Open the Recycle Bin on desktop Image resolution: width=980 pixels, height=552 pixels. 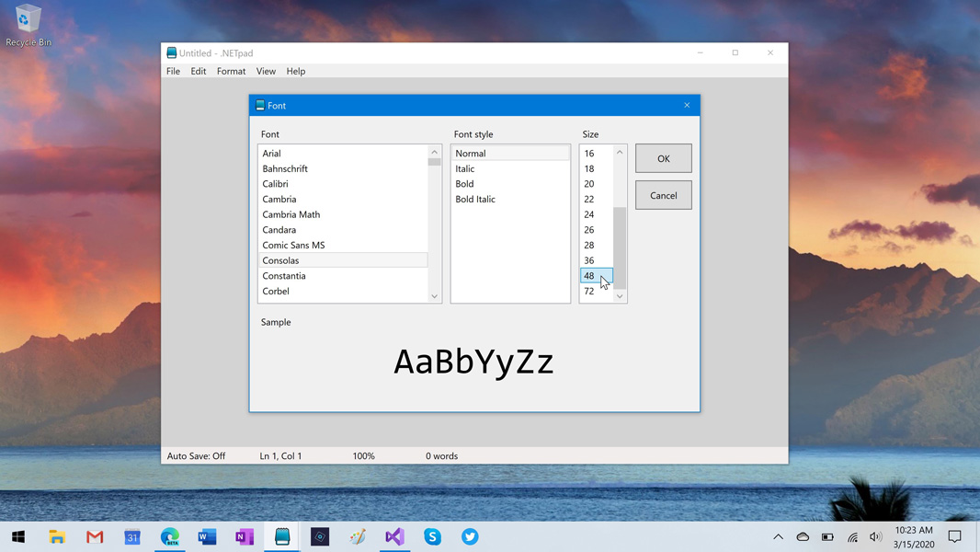point(28,25)
